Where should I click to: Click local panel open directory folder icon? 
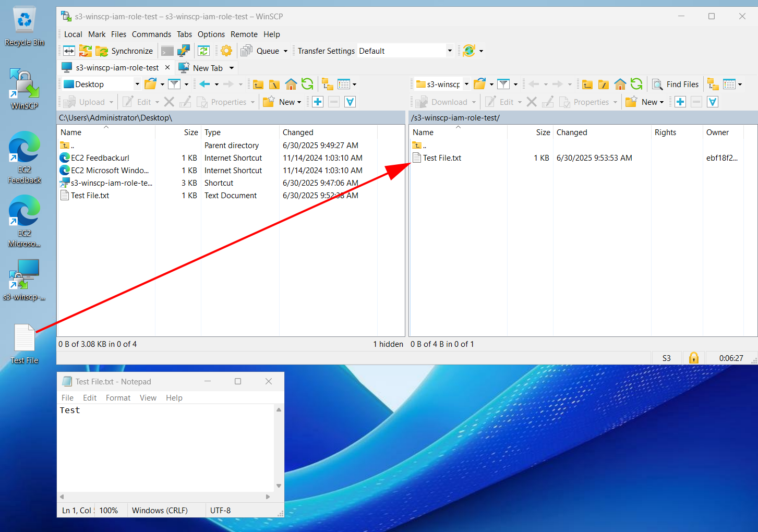click(151, 84)
